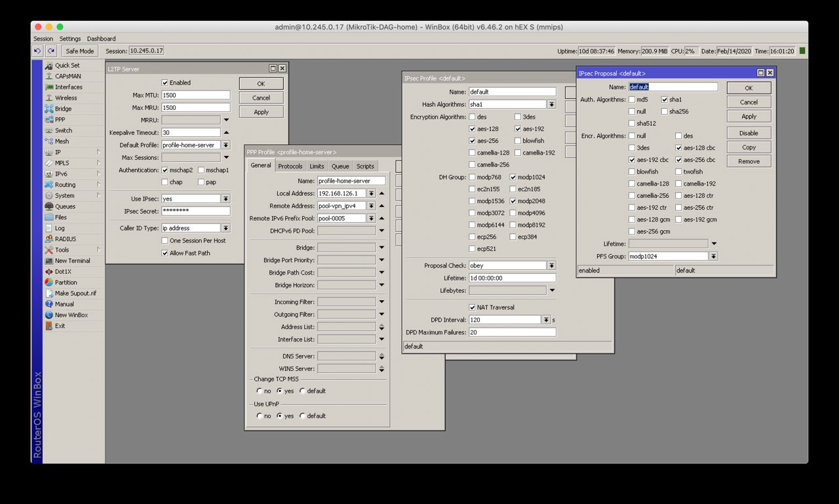The width and height of the screenshot is (839, 504).
Task: Open Default Profile dropdown in L2TP Server
Action: (x=225, y=145)
